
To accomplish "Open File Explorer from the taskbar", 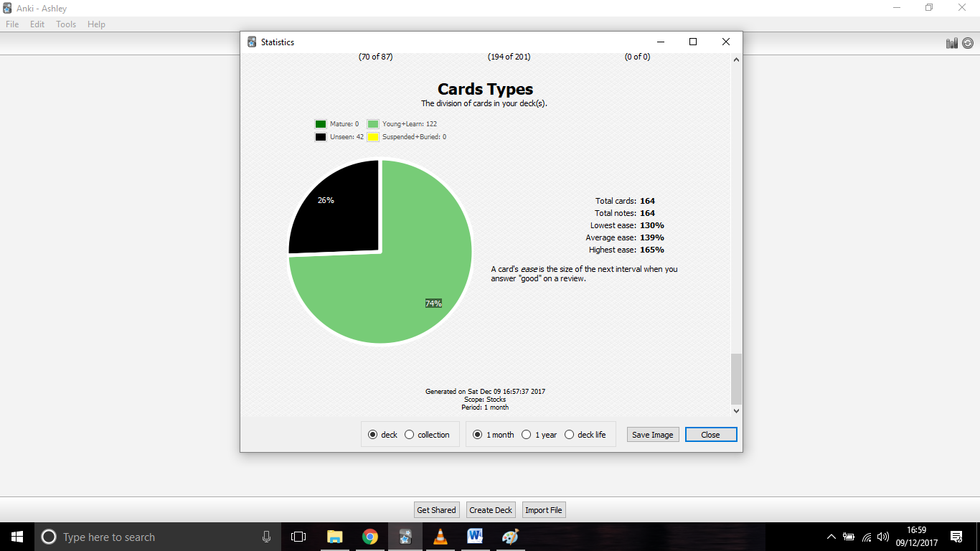I will [x=334, y=537].
